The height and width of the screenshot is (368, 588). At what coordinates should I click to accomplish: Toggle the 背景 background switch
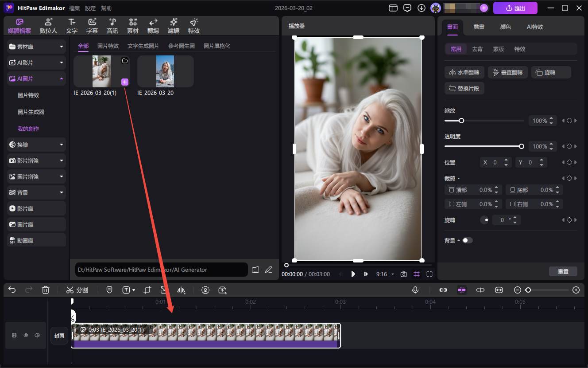click(x=467, y=240)
